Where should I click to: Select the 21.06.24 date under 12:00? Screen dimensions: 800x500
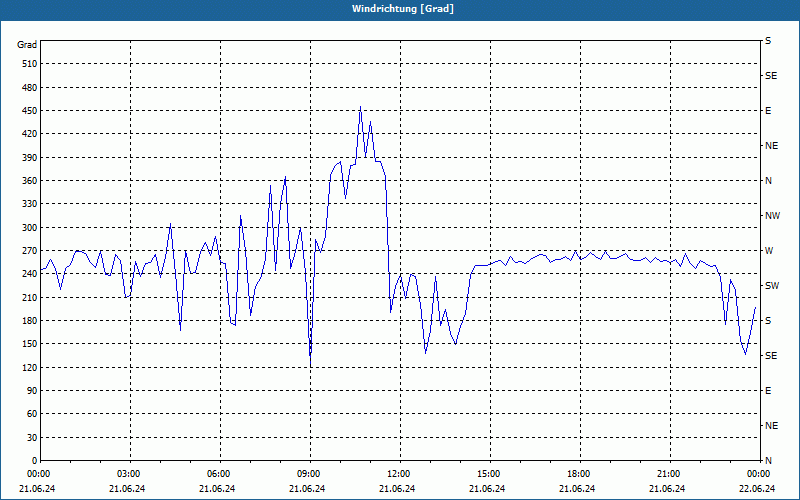tap(397, 489)
